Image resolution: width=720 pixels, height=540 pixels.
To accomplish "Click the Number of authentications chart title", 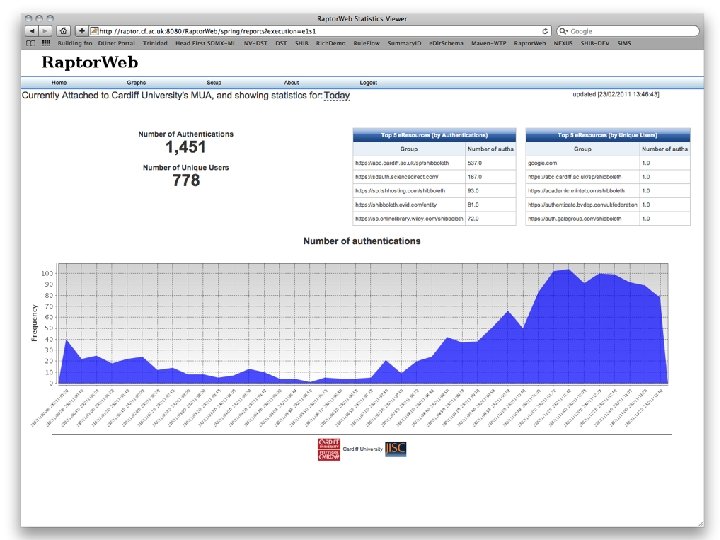I will pyautogui.click(x=362, y=241).
